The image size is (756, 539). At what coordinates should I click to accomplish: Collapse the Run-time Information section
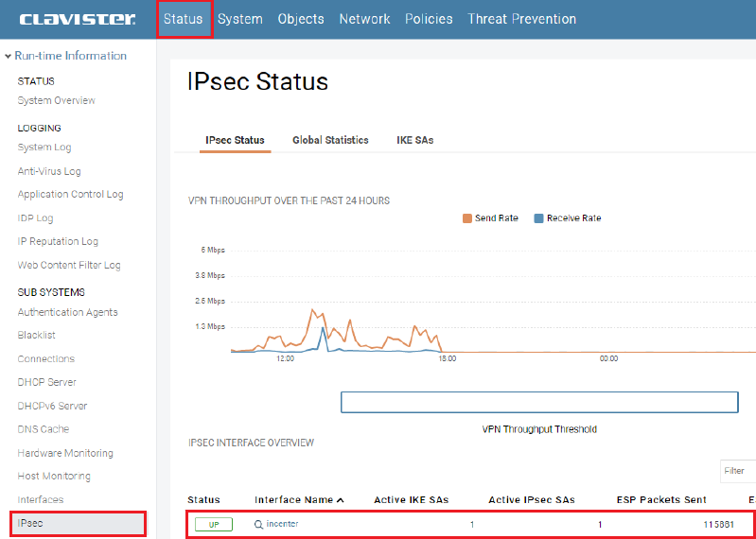click(x=9, y=57)
